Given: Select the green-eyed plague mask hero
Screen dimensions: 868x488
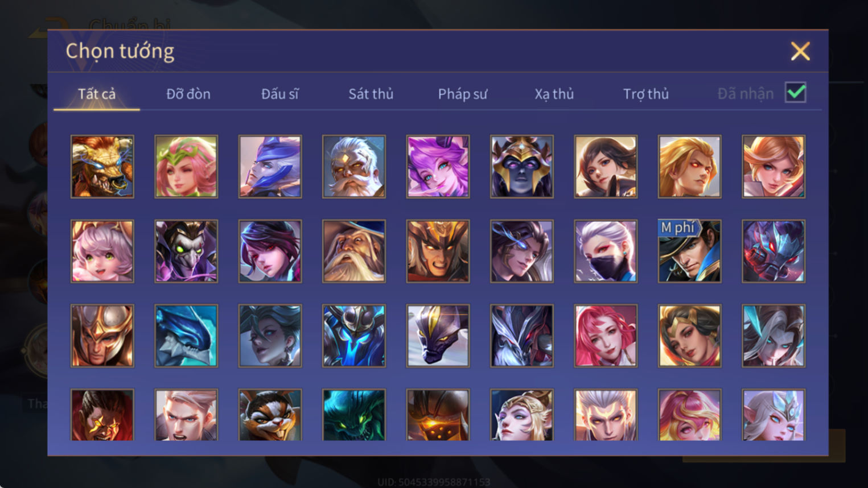Looking at the screenshot, I should pyautogui.click(x=186, y=251).
